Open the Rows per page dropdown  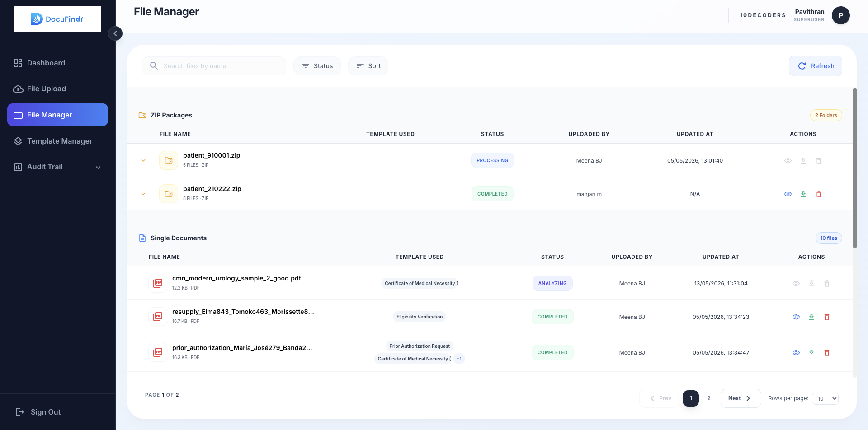click(x=825, y=398)
